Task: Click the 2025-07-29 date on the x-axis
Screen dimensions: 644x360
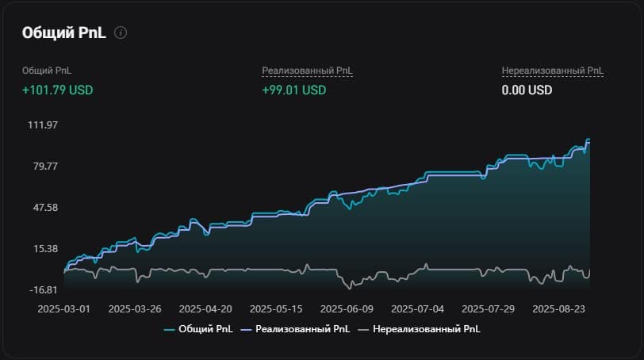Action: click(x=489, y=308)
